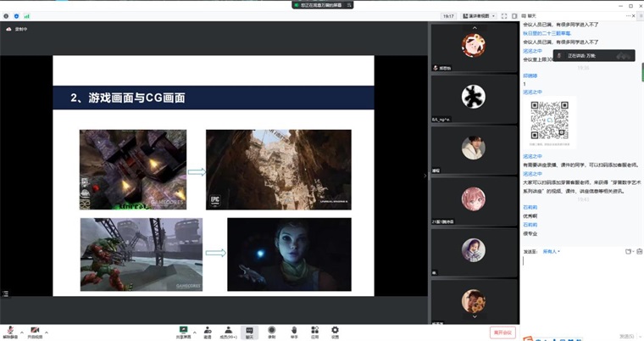Screen dimensions: 644x341
Task: Check green network signal icon
Action: point(27,16)
